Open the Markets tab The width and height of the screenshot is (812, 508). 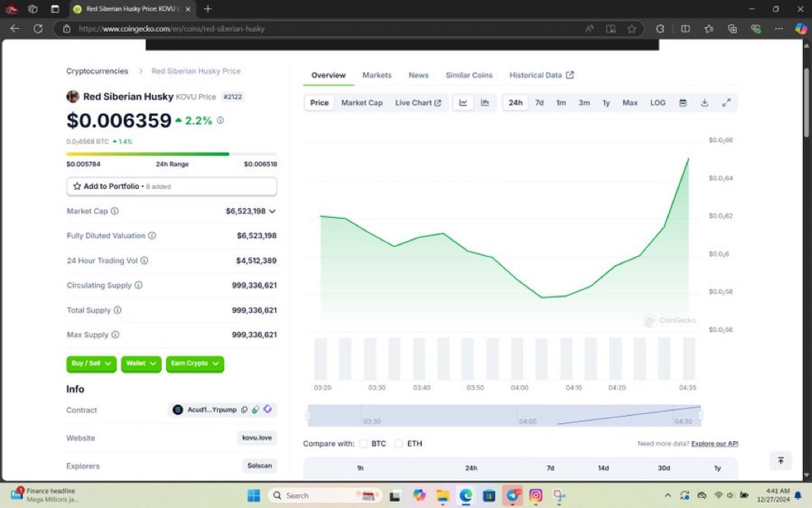click(376, 75)
